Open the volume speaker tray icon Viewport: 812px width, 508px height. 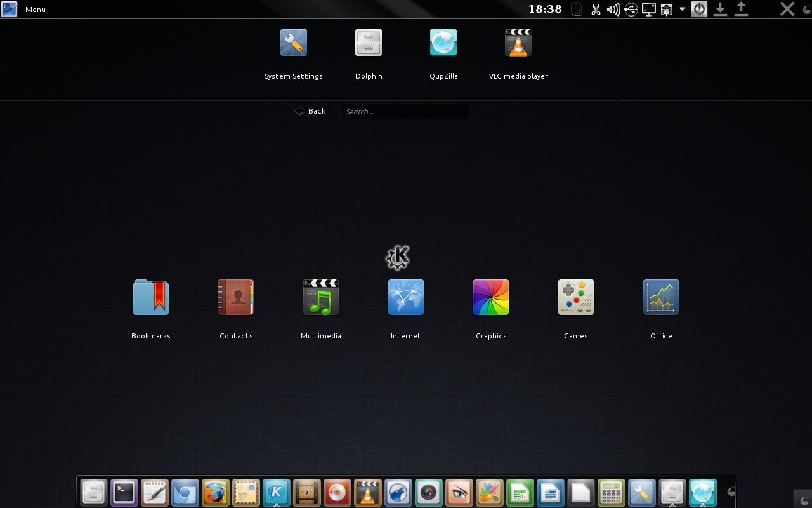coord(613,9)
